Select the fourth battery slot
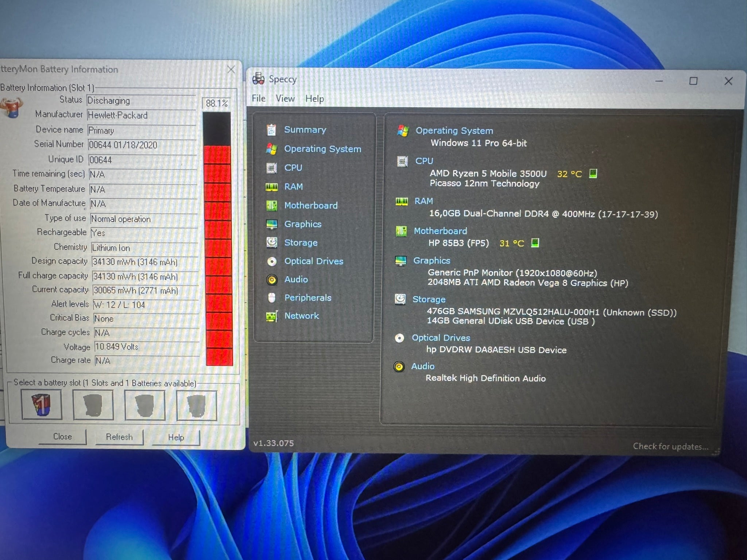The height and width of the screenshot is (560, 747). pos(197,405)
